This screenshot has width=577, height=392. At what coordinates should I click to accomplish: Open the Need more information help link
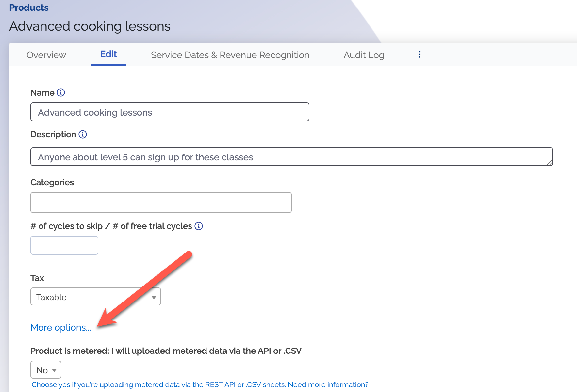click(x=328, y=384)
